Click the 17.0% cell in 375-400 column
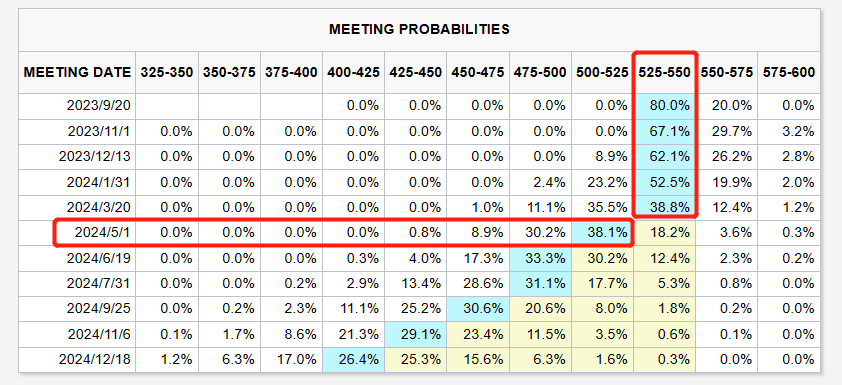This screenshot has width=842, height=385. [x=291, y=360]
